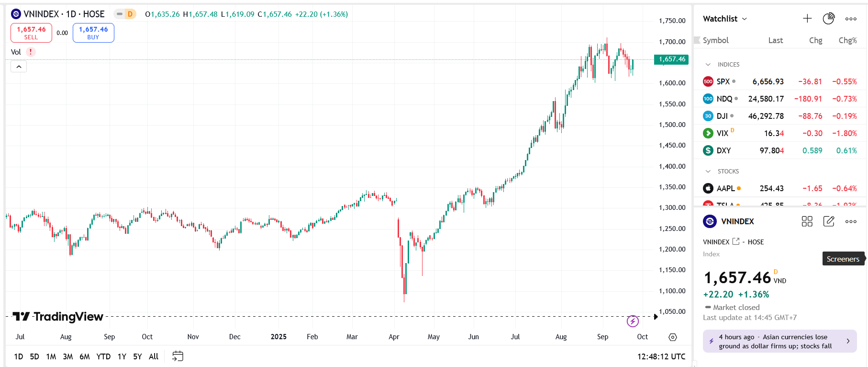Click the purple lightning event marker
The height and width of the screenshot is (367, 868).
633,321
